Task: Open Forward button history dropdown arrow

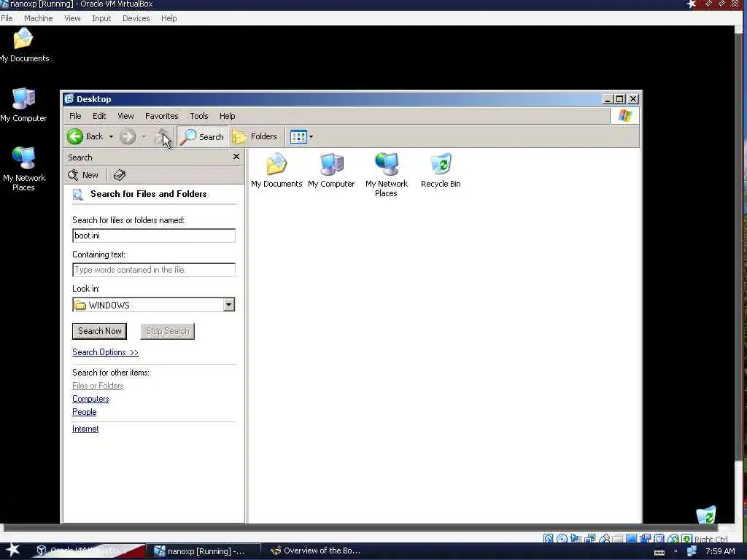Action: pyautogui.click(x=143, y=136)
